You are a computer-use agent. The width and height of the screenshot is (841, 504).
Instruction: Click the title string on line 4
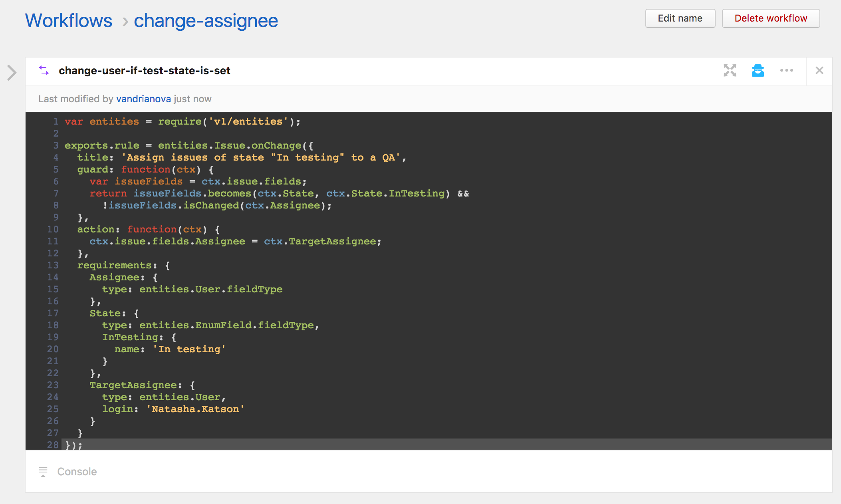click(x=261, y=157)
